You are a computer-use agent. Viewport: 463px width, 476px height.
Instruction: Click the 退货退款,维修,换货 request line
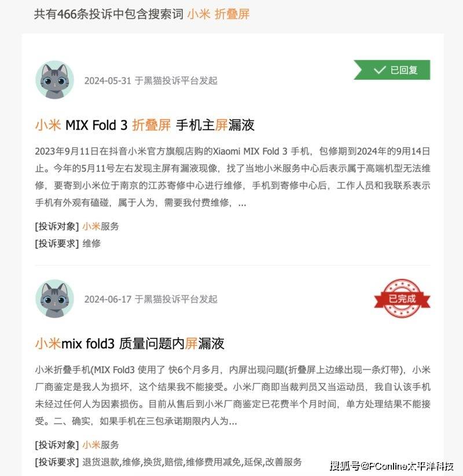(168, 462)
